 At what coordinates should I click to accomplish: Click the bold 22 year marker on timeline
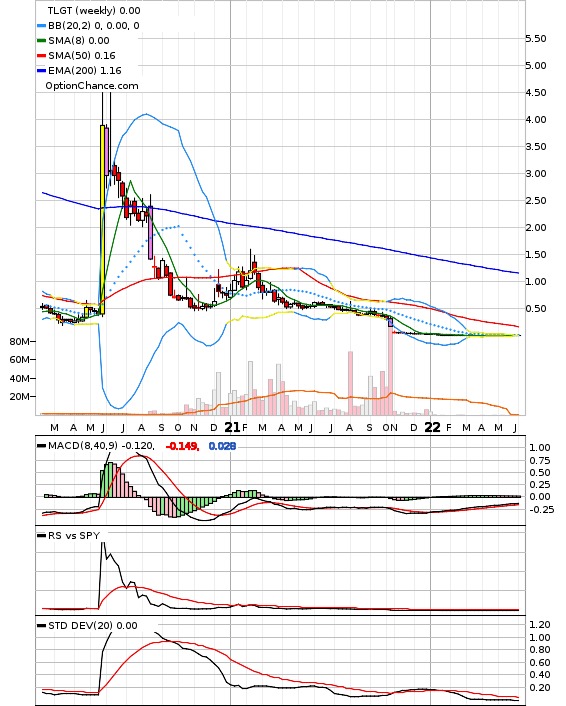click(x=432, y=427)
